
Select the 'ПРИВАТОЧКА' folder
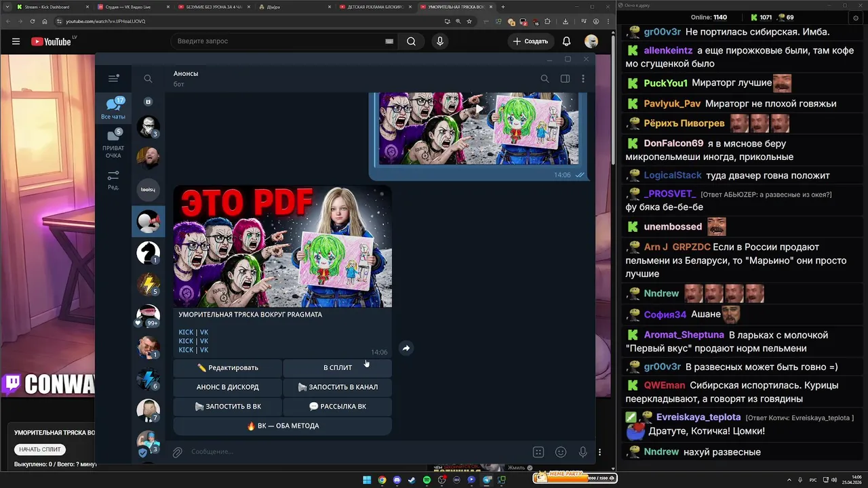(x=113, y=144)
